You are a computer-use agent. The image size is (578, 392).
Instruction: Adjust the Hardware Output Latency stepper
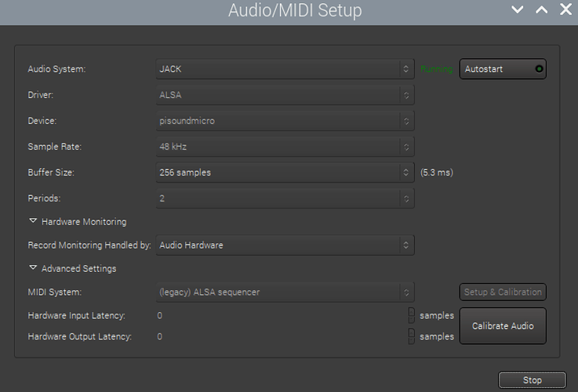(412, 336)
